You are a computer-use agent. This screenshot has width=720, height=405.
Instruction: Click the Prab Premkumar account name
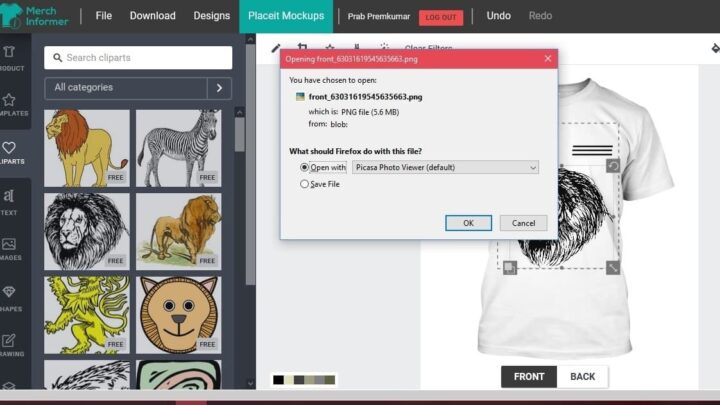click(x=379, y=17)
